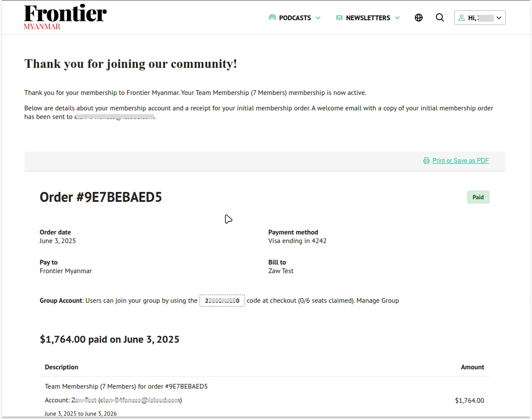Click the Description column header
The height and width of the screenshot is (420, 532).
[61, 367]
